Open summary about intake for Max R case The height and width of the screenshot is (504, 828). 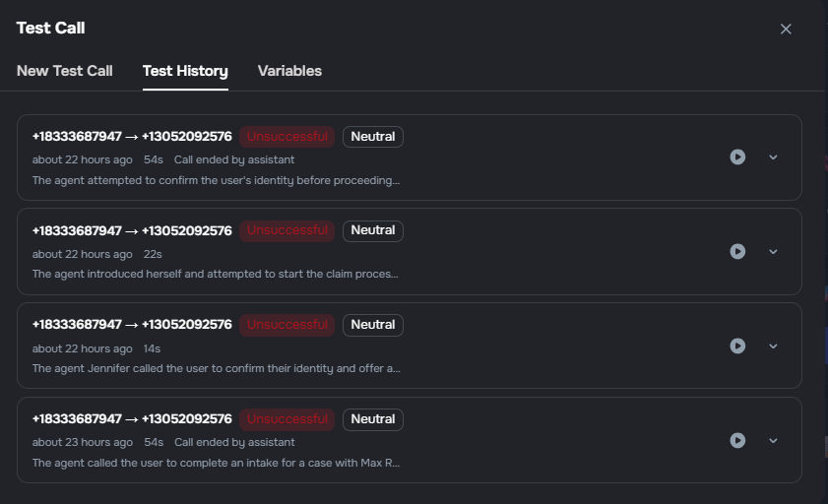tap(216, 463)
